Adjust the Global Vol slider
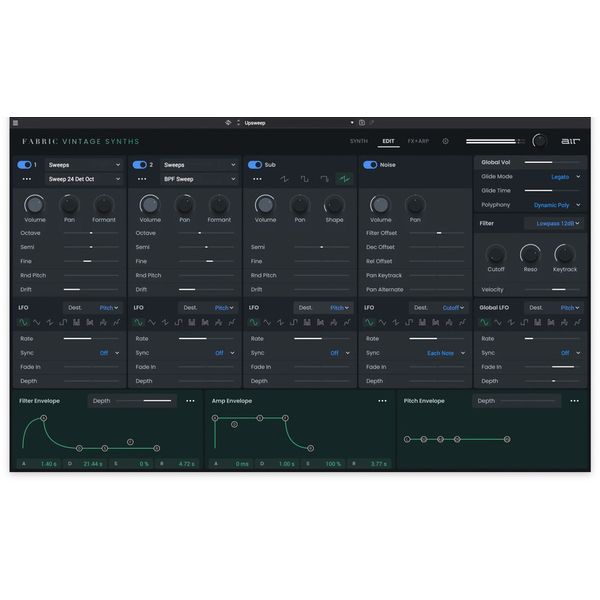Image resolution: width=600 pixels, height=600 pixels. (x=552, y=162)
